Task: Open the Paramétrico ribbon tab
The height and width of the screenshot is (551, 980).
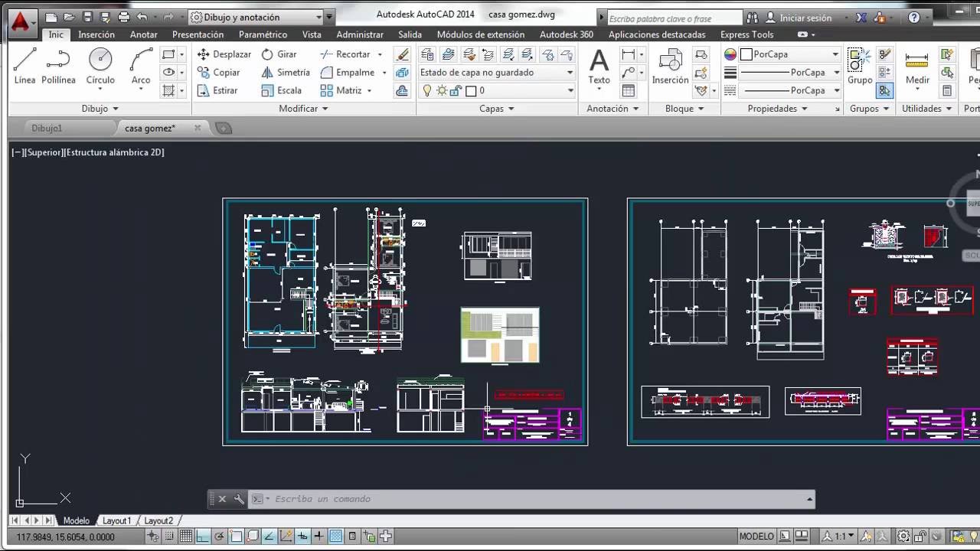Action: [x=263, y=34]
